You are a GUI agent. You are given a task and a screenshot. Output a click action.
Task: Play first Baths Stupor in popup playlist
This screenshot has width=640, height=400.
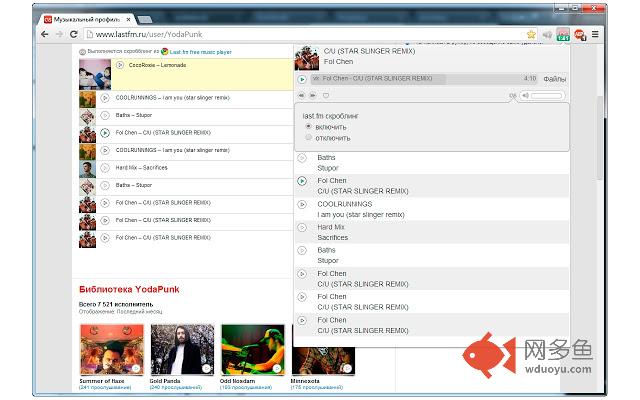point(302,158)
